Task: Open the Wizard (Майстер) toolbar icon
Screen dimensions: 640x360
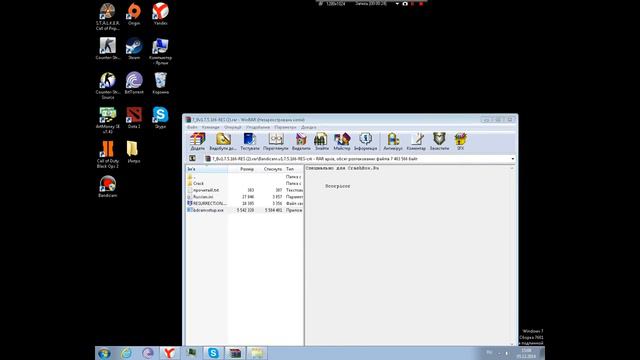Action: [342, 142]
